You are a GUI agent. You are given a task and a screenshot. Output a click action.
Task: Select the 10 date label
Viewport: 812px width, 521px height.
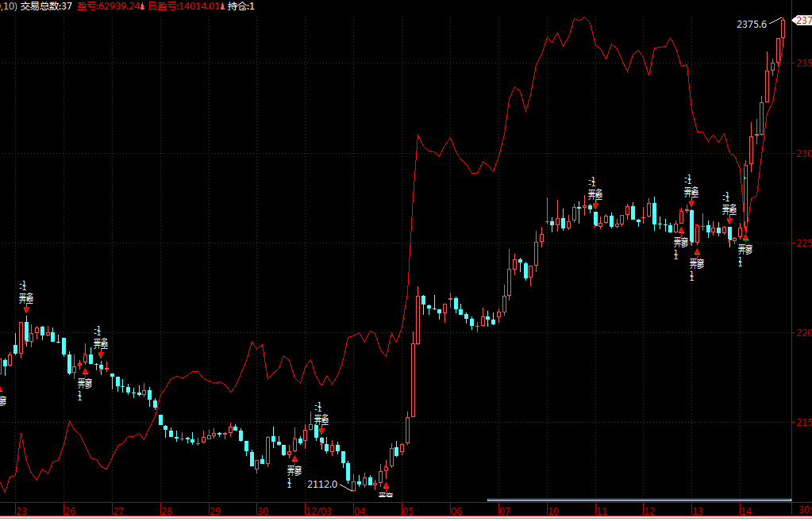(x=553, y=511)
